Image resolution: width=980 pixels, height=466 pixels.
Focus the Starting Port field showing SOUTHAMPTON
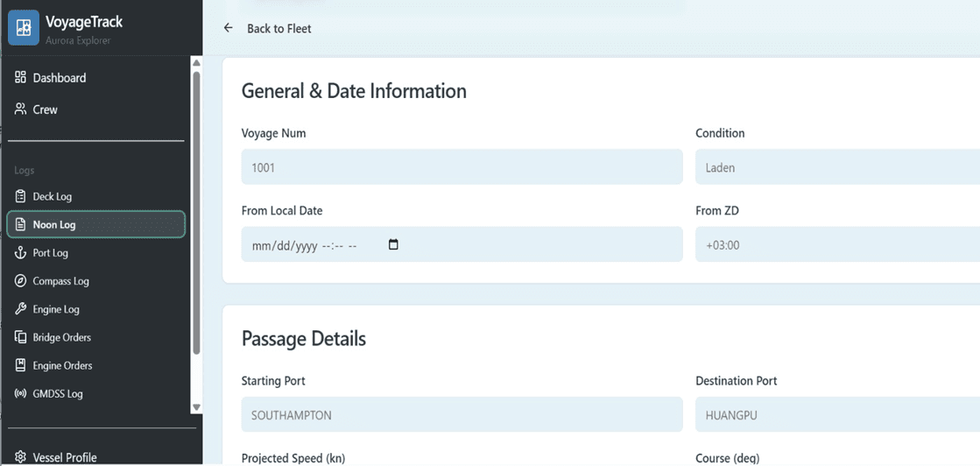click(462, 415)
